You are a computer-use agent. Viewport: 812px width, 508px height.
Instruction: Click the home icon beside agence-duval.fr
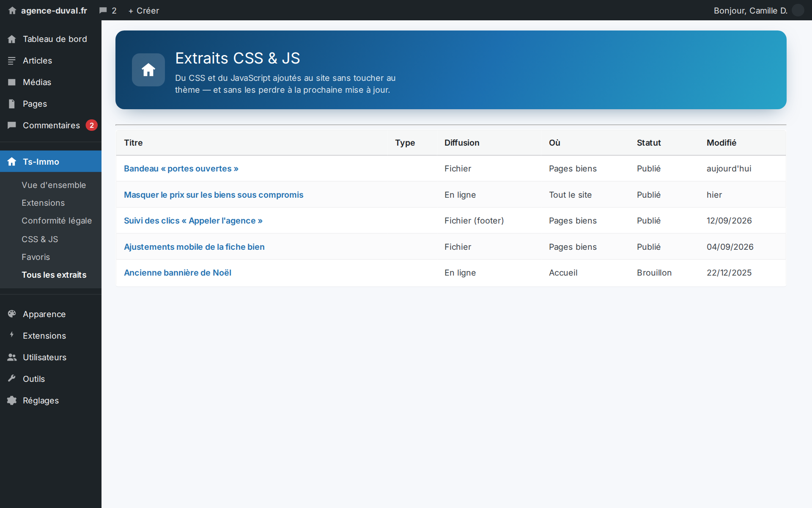point(12,11)
